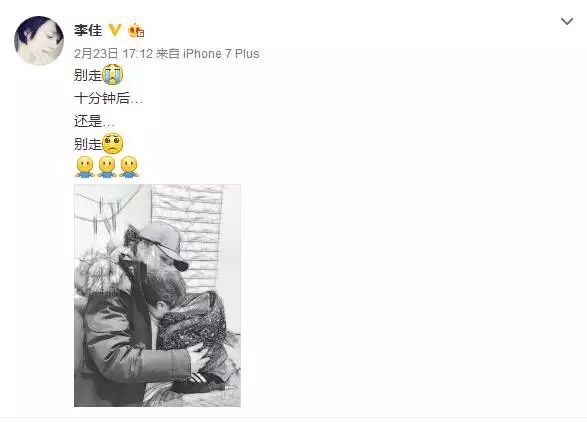The width and height of the screenshot is (587, 422).
Task: Click the second 别走 text
Action: (88, 144)
